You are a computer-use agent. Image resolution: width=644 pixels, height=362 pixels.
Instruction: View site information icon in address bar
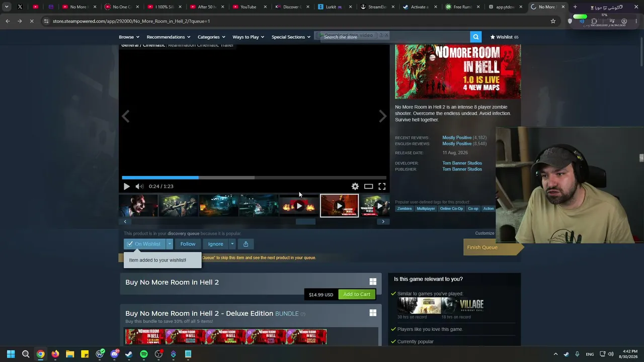(46, 21)
